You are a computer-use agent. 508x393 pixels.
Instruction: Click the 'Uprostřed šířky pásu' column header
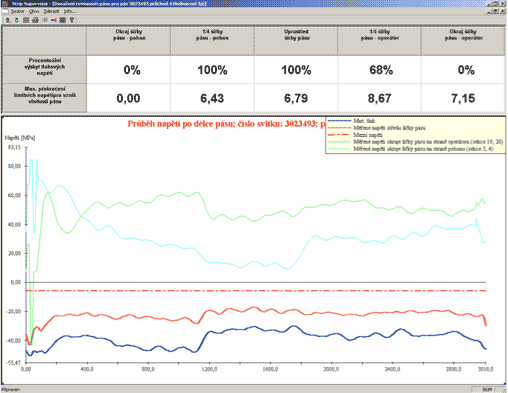tap(296, 41)
